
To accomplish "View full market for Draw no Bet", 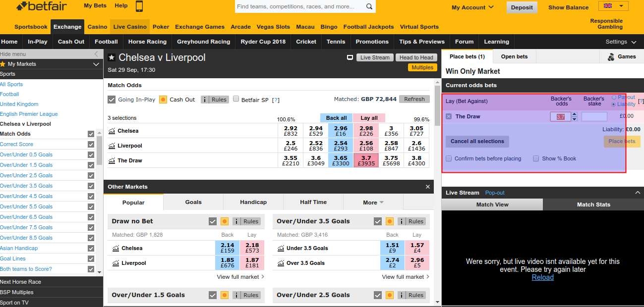I will pyautogui.click(x=240, y=277).
